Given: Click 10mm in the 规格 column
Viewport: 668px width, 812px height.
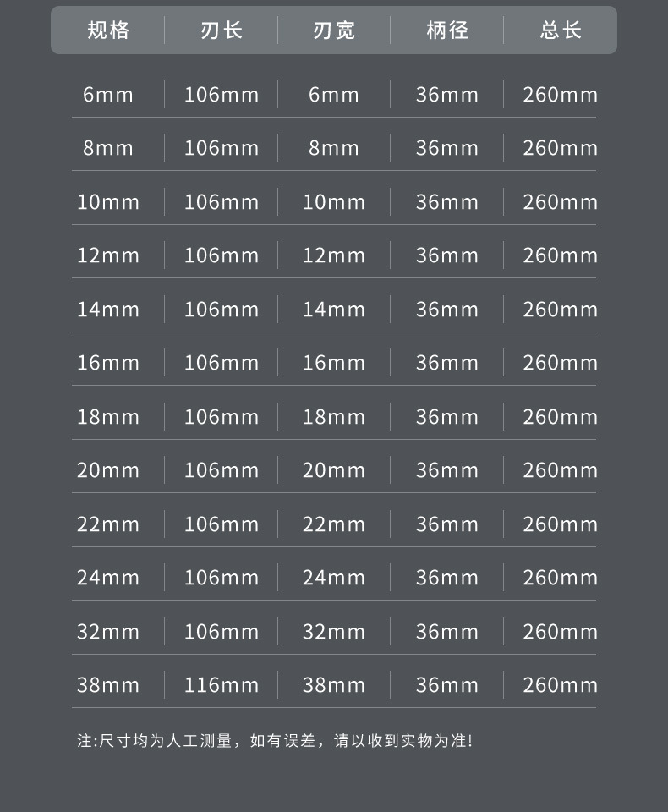Looking at the screenshot, I should click(x=108, y=202).
